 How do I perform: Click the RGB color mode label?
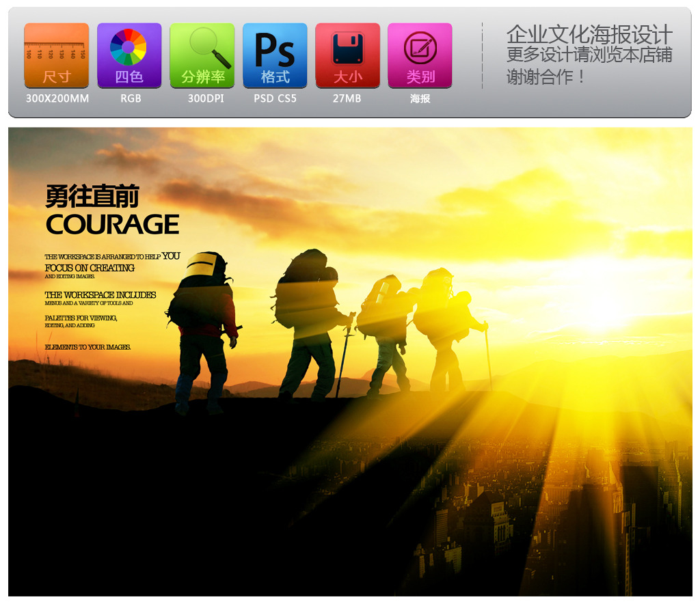click(x=131, y=98)
